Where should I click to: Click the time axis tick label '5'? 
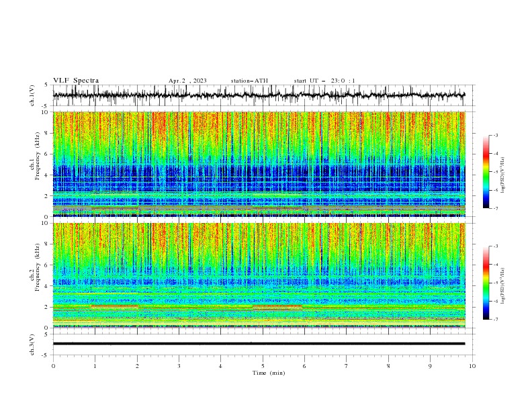tap(263, 366)
